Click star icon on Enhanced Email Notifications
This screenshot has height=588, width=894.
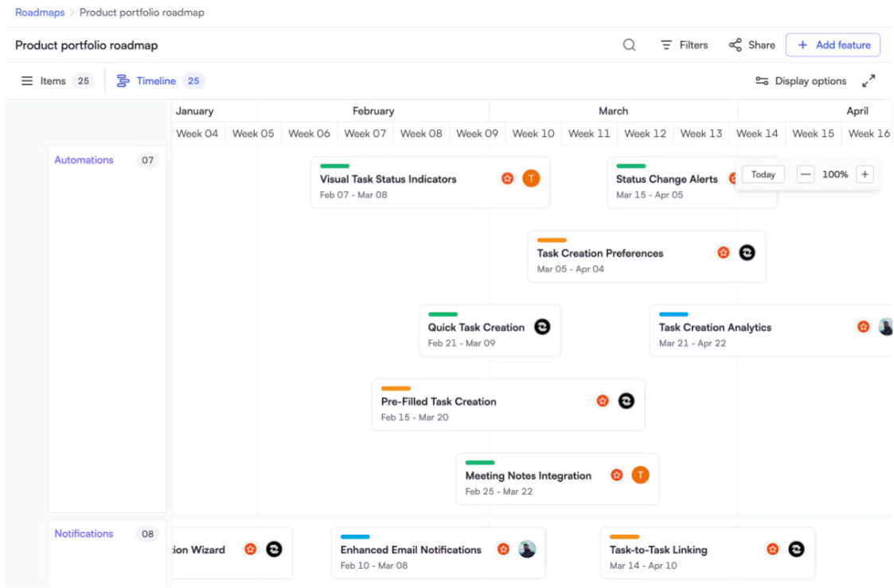pos(503,549)
